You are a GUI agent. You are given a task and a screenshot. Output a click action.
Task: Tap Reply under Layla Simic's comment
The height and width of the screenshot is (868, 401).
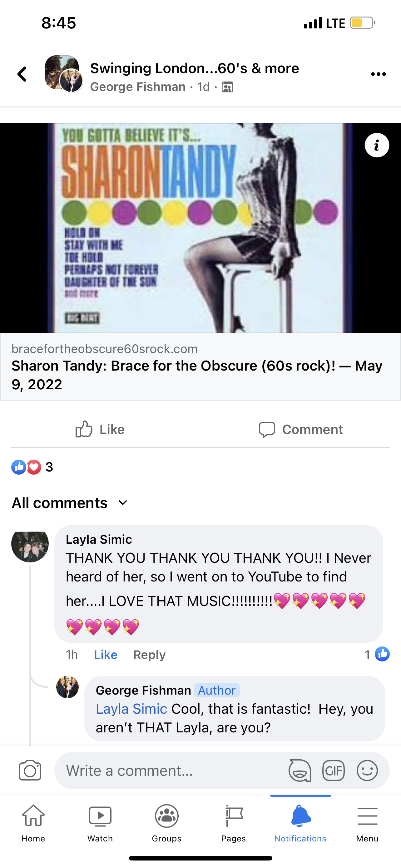pyautogui.click(x=150, y=654)
